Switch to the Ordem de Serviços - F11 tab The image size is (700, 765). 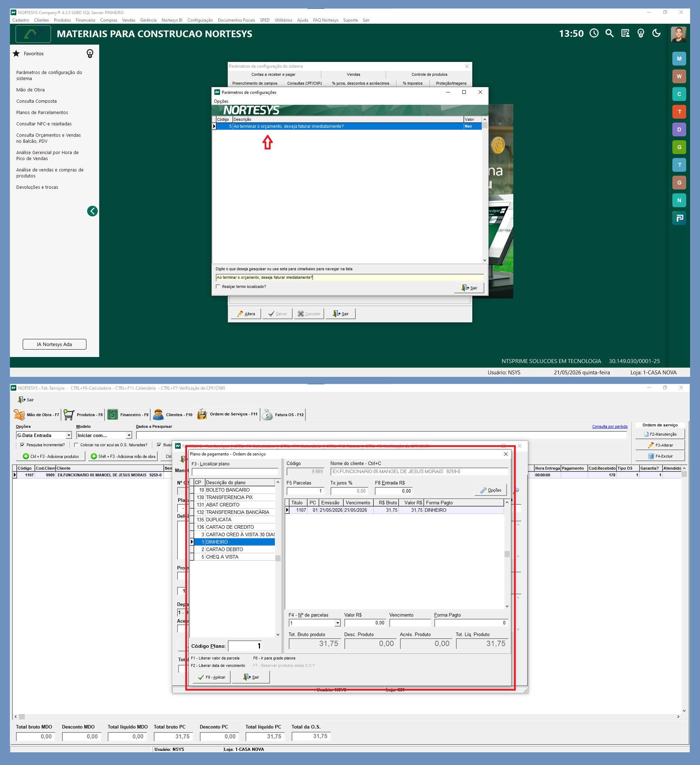coord(228,414)
